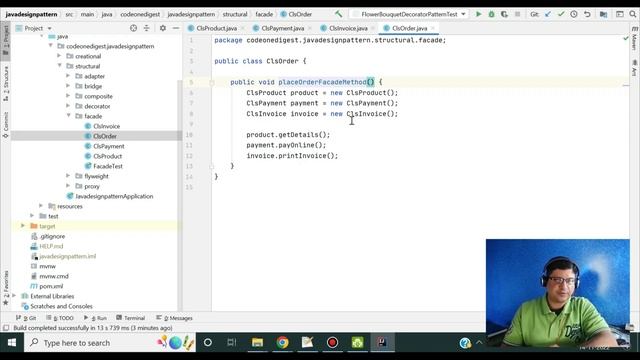This screenshot has width=640, height=360.
Task: Click the Build Project hammer icon
Action: tap(338, 14)
